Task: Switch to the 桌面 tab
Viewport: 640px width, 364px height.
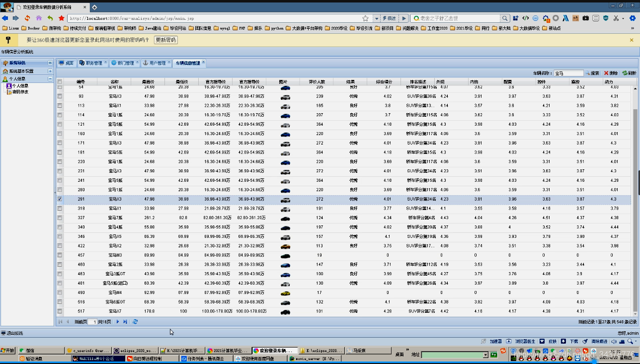Action: tap(66, 63)
